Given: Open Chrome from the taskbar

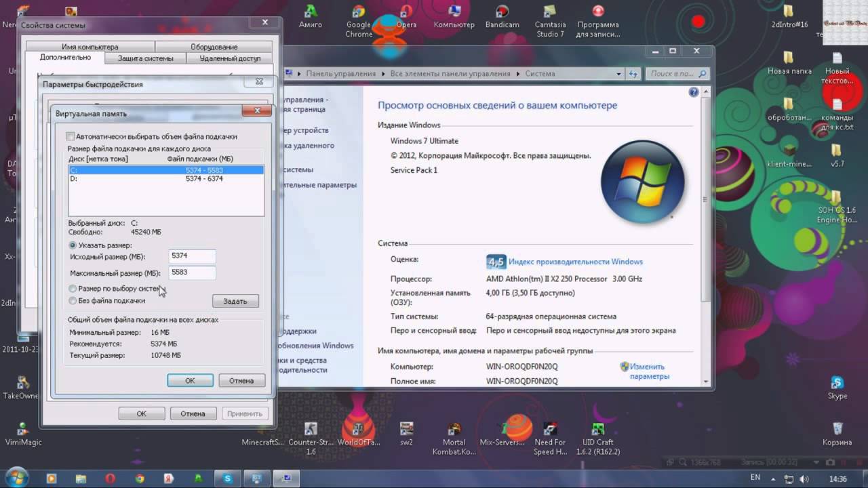Looking at the screenshot, I should tap(139, 479).
